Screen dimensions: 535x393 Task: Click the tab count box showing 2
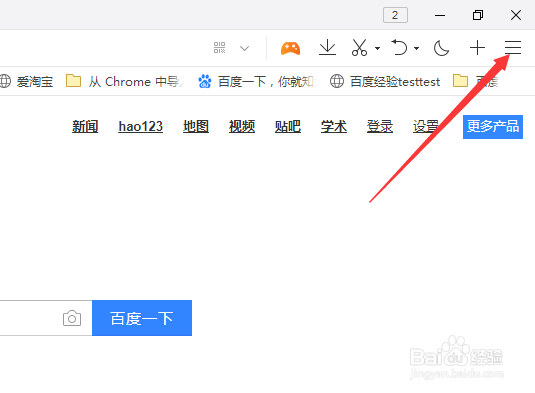395,15
